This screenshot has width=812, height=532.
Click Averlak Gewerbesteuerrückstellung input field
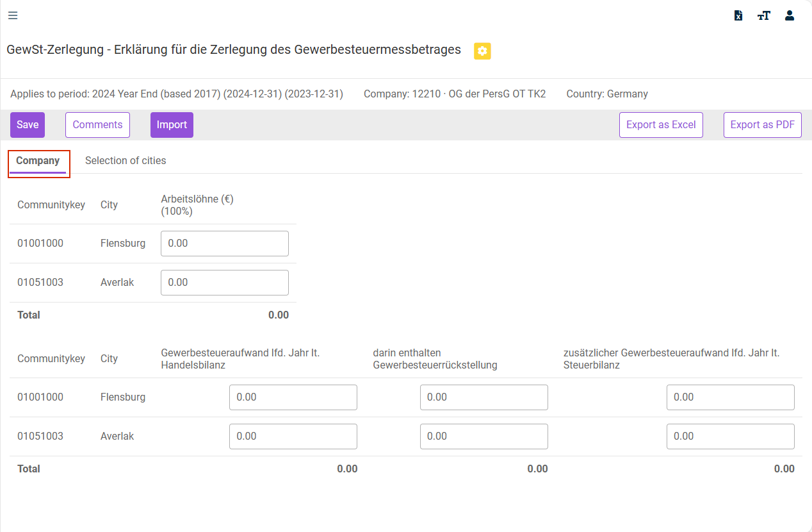pyautogui.click(x=484, y=436)
